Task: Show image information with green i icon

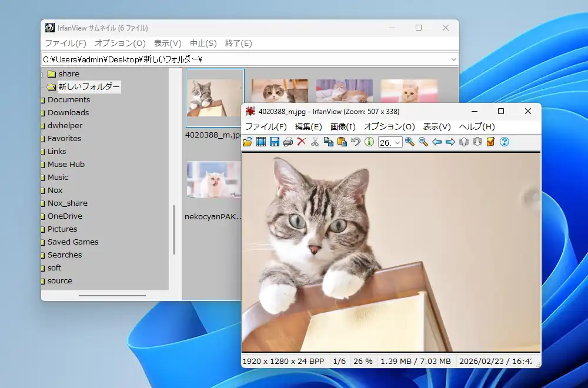Action: pos(369,142)
